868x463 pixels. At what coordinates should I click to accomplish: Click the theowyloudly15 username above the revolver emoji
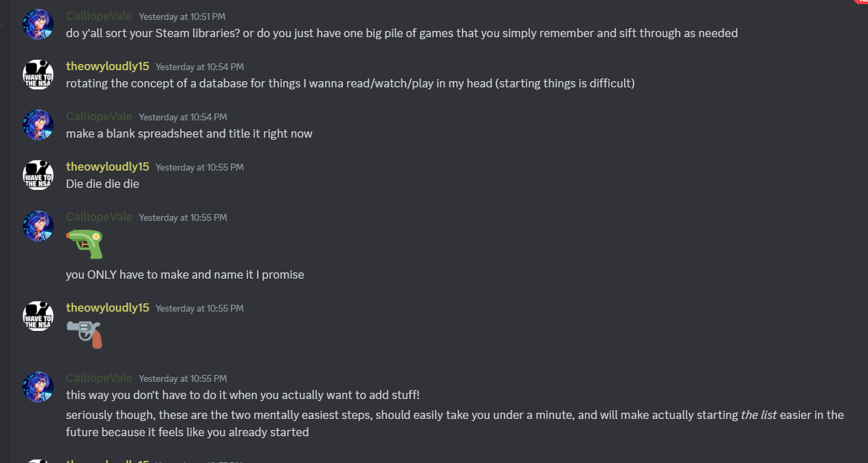tap(107, 308)
